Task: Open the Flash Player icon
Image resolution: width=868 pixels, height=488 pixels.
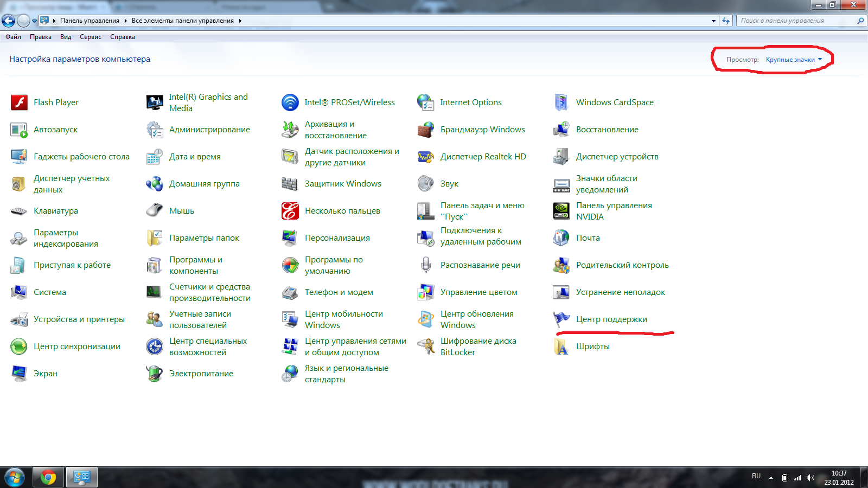Action: pyautogui.click(x=19, y=102)
